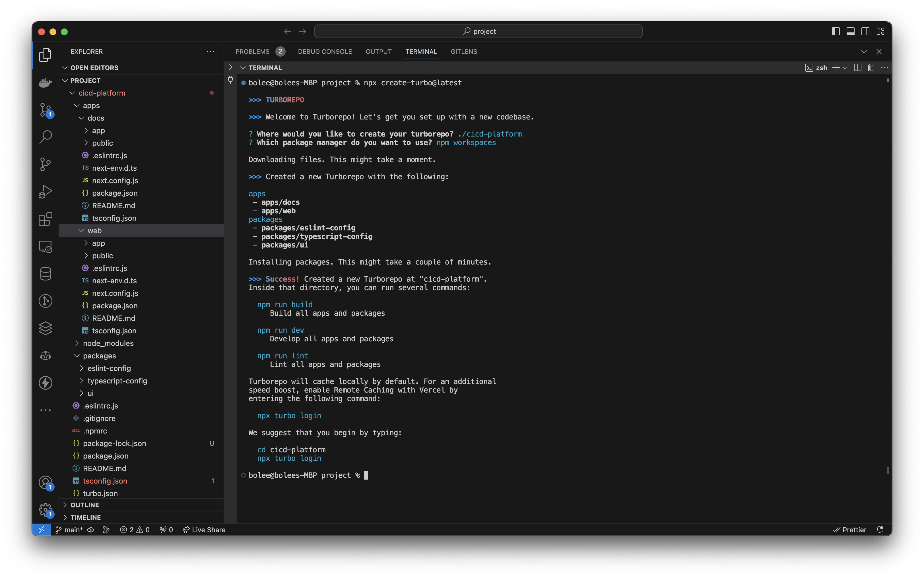
Task: Open the Database view icon
Action: [x=46, y=273]
